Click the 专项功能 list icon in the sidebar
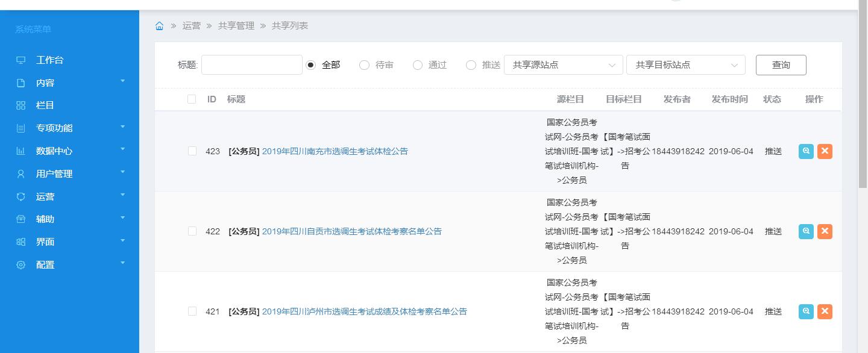 [x=21, y=128]
